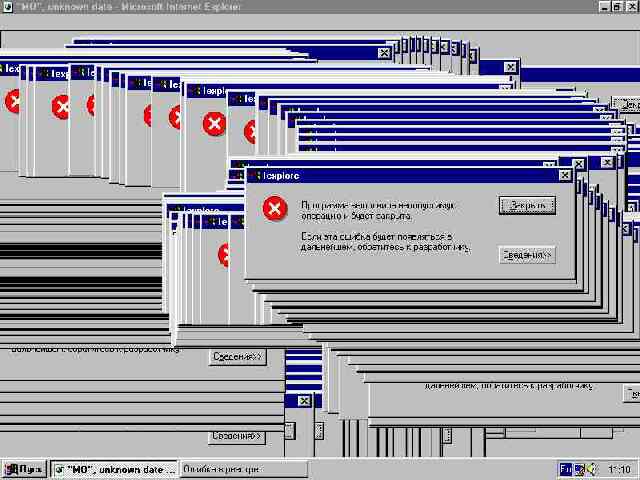
Task: Open Сведения>> in the front Iexplore dialog
Action: coord(527,255)
